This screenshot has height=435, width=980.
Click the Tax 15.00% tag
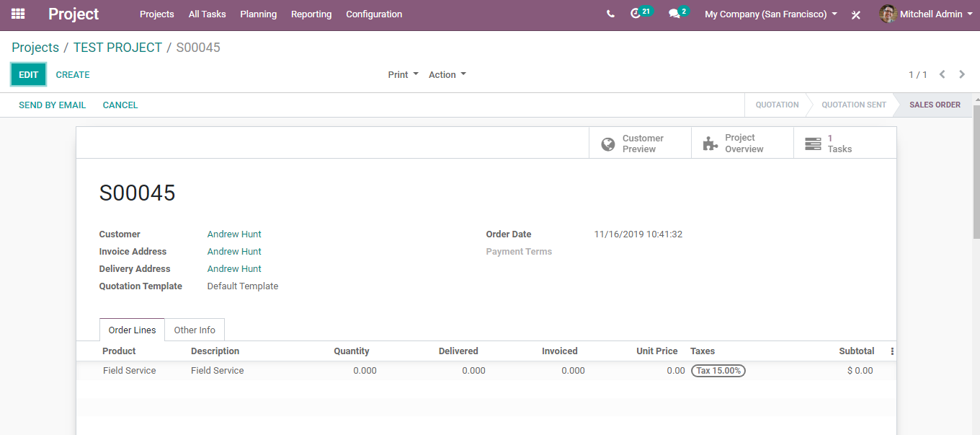point(718,371)
